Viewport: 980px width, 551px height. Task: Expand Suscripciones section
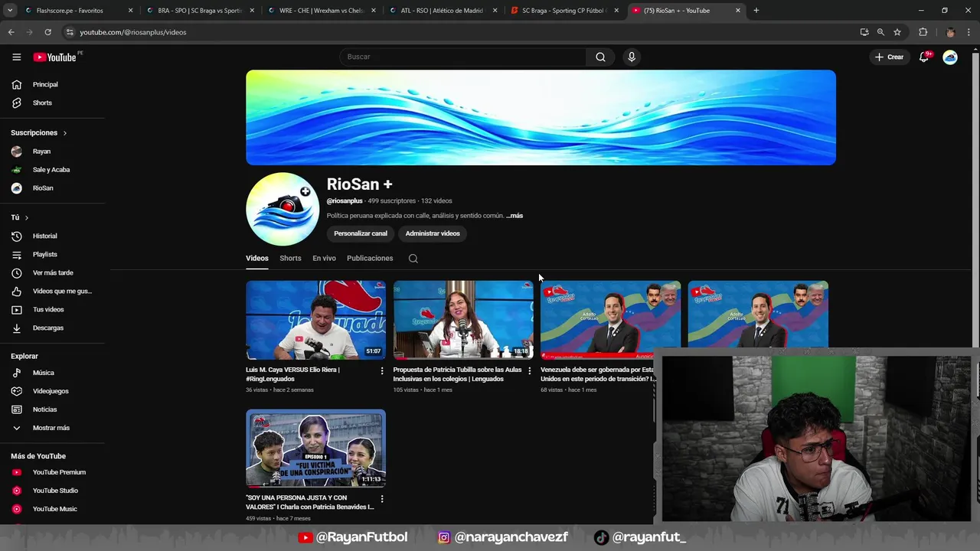[39, 133]
